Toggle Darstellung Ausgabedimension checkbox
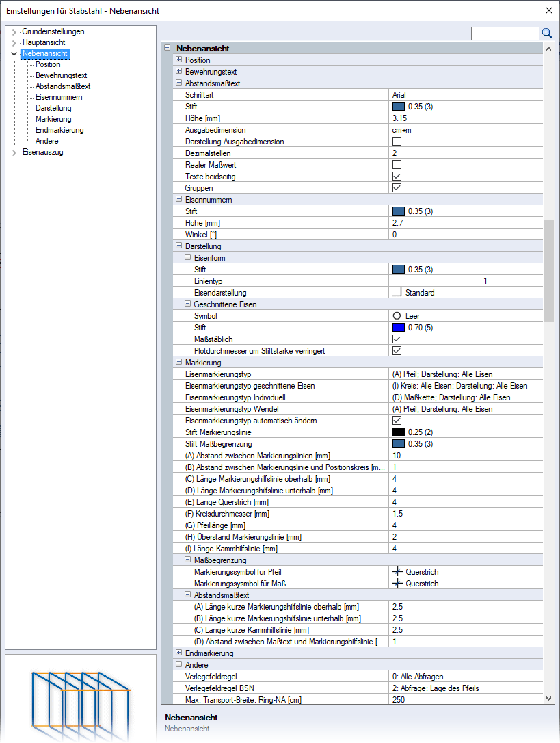This screenshot has width=560, height=743. coord(397,141)
